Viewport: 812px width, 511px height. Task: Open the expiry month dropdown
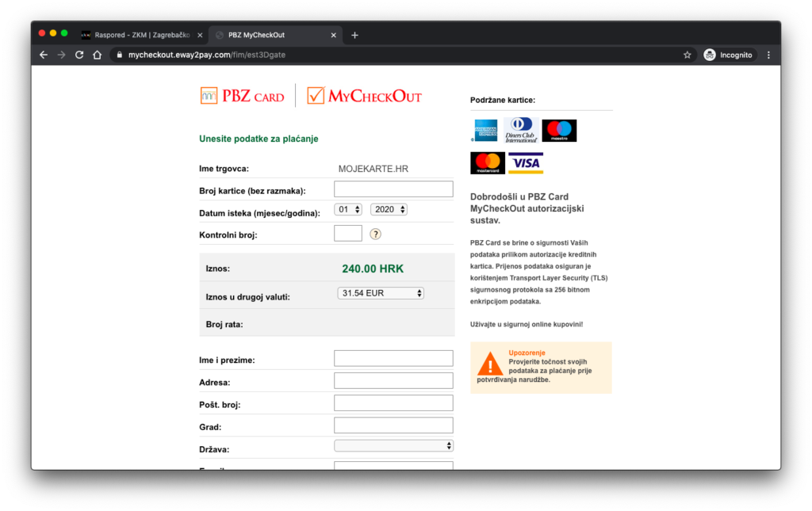[x=348, y=209]
